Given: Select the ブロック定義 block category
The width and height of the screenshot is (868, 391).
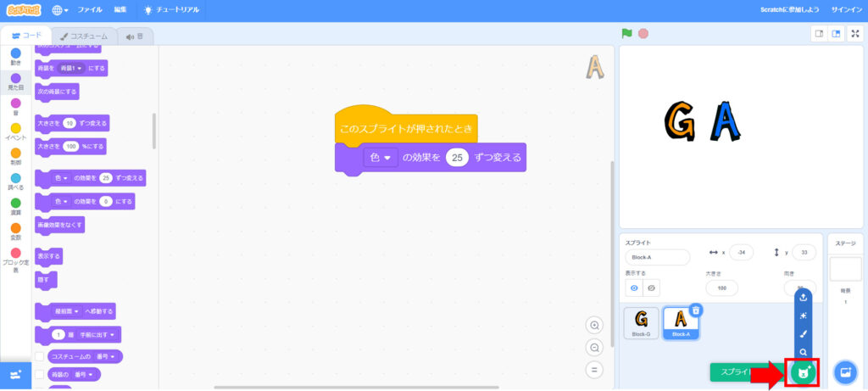Looking at the screenshot, I should click(15, 260).
